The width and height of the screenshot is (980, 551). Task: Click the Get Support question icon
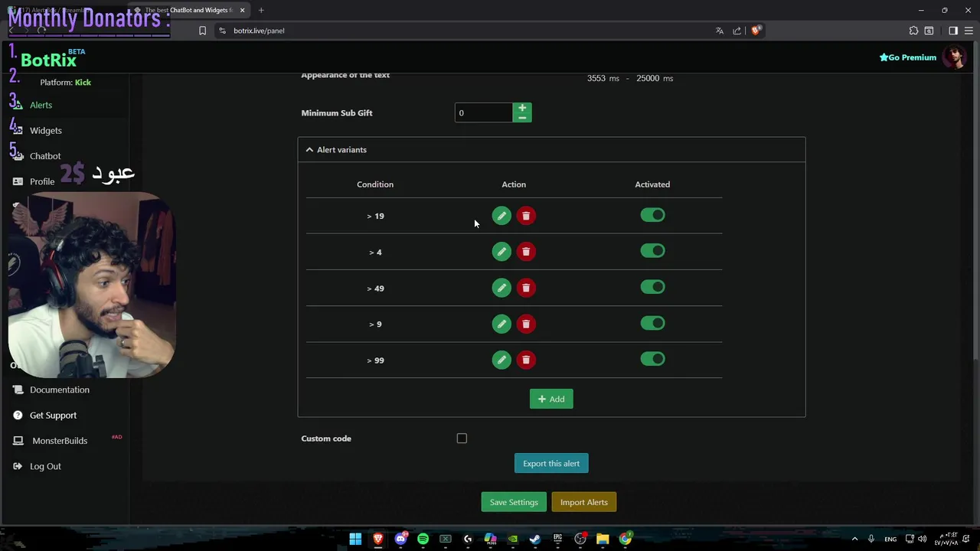pos(18,415)
